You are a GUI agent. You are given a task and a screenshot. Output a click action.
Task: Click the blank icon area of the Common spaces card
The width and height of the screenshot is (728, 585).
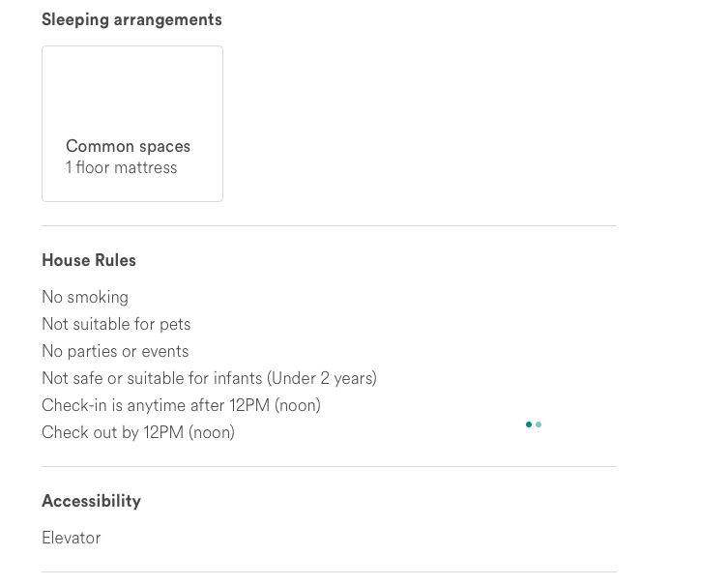132,91
